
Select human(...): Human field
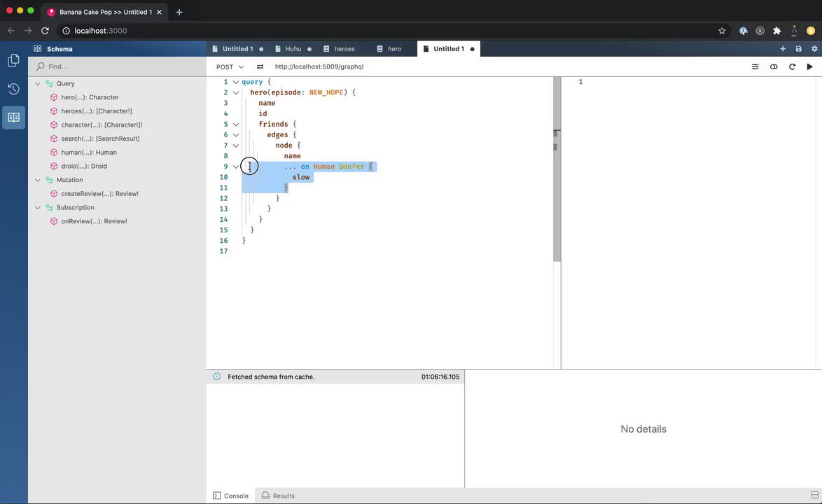[89, 153]
